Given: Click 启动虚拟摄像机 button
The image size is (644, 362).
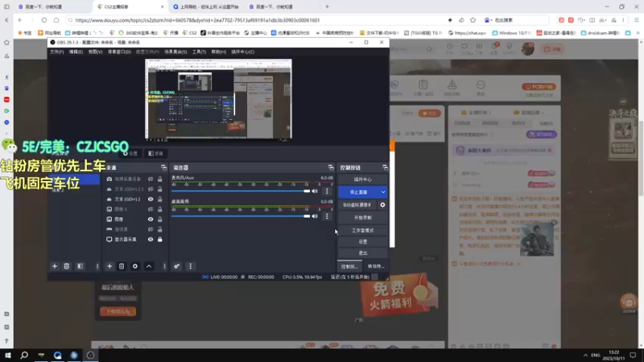Looking at the screenshot, I should [x=357, y=205].
